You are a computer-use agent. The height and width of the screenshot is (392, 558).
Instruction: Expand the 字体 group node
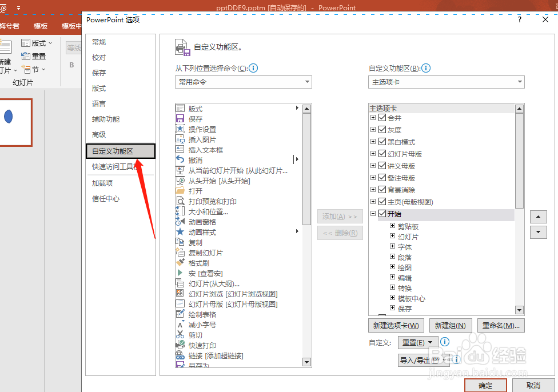pos(392,246)
